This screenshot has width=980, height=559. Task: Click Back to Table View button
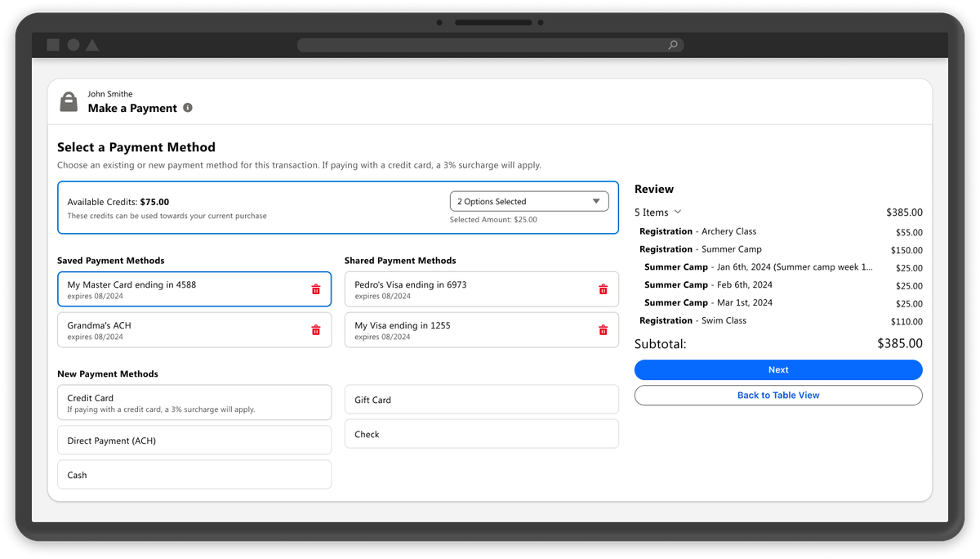coord(778,396)
